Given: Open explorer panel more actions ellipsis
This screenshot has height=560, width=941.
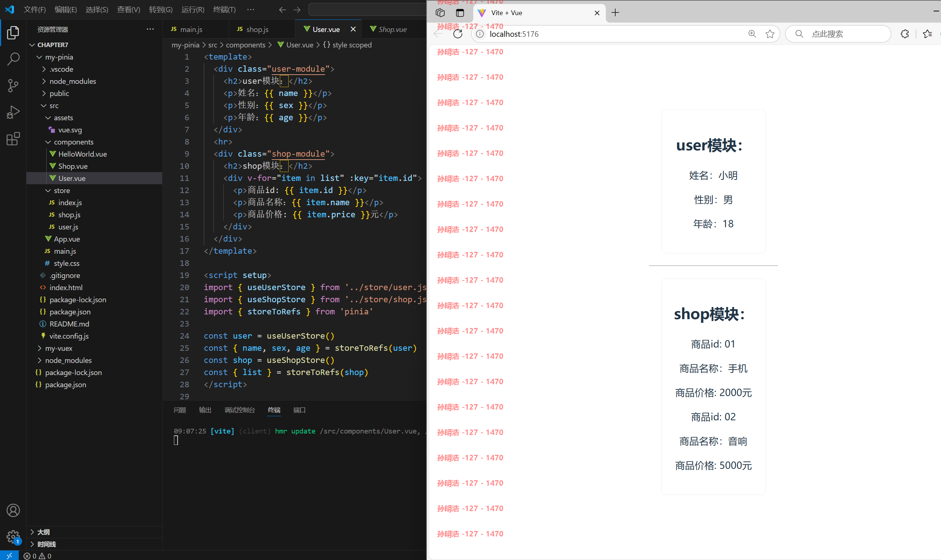Looking at the screenshot, I should coord(150,29).
